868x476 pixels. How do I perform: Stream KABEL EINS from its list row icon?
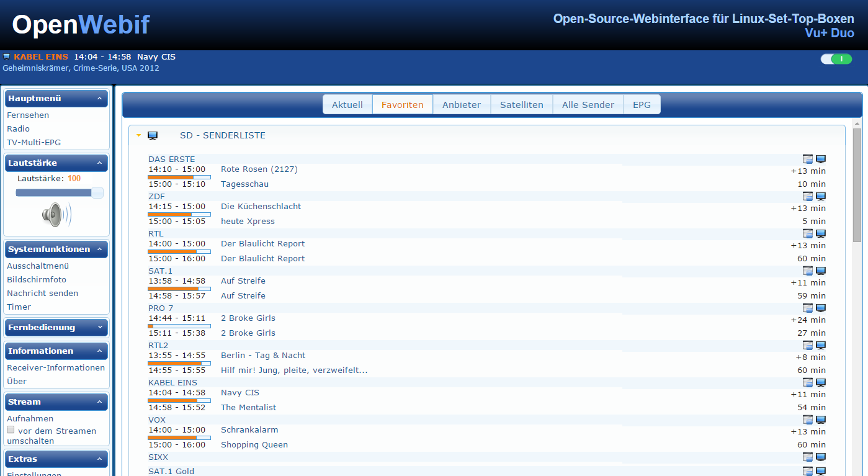pyautogui.click(x=821, y=382)
